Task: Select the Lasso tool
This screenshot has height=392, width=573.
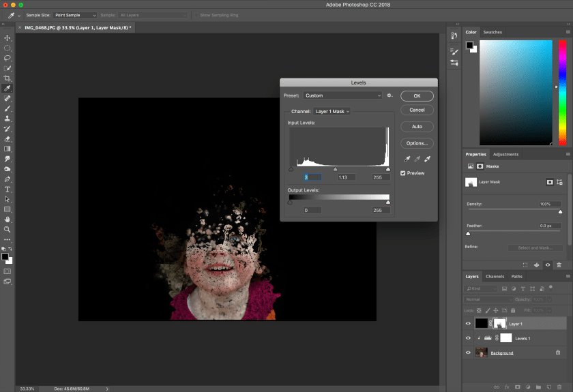Action: click(7, 58)
